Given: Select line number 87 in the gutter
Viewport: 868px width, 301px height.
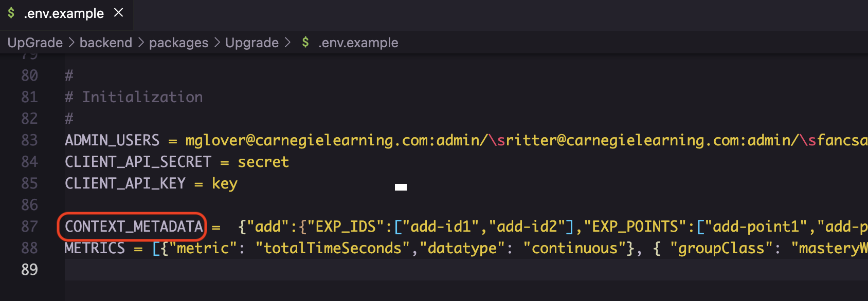Looking at the screenshot, I should tap(29, 227).
